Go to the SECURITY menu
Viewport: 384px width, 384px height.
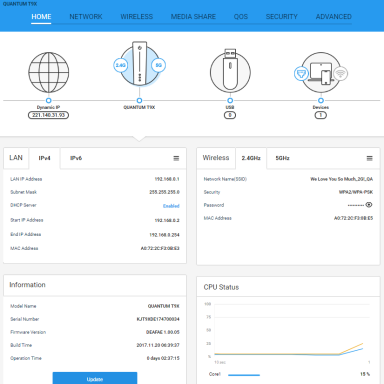(282, 17)
